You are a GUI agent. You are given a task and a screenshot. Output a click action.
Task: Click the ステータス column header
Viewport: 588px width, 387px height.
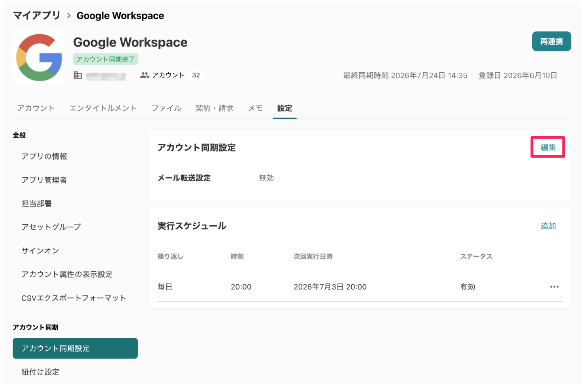476,257
